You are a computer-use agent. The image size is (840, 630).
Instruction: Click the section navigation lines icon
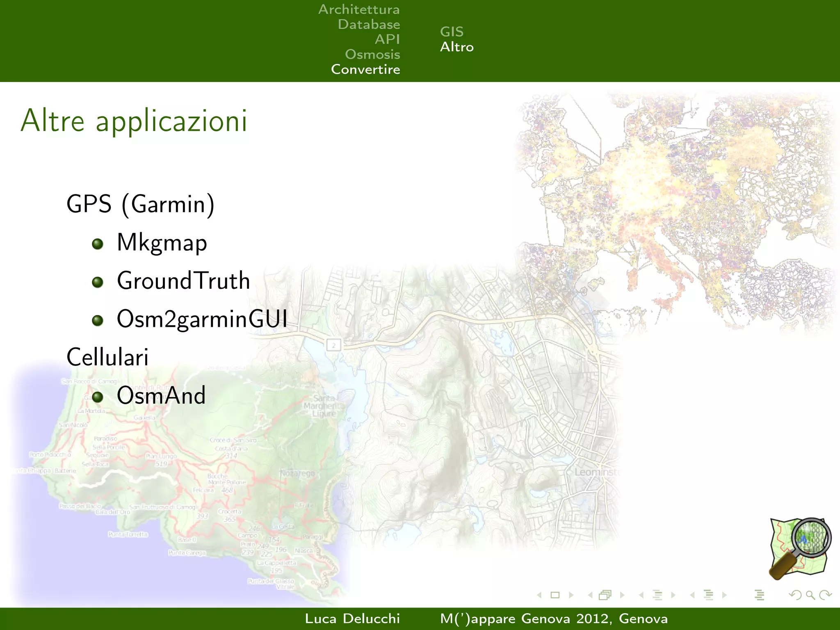[708, 595]
